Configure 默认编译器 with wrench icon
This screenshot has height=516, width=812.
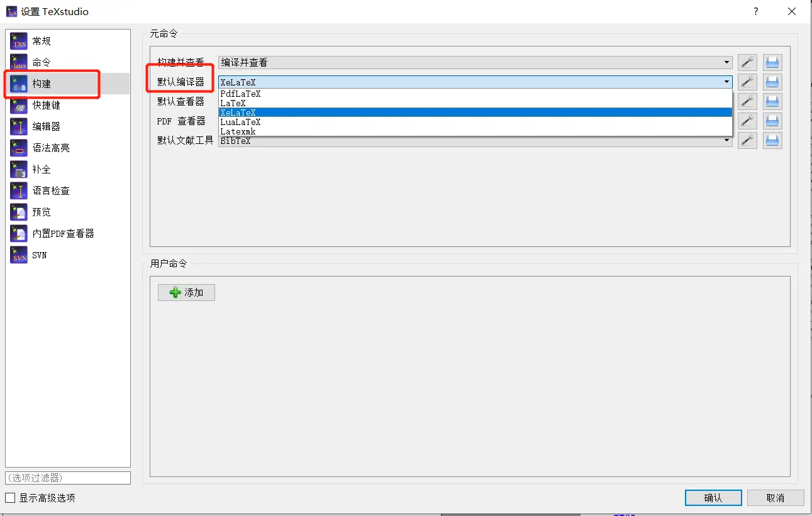[x=747, y=82]
